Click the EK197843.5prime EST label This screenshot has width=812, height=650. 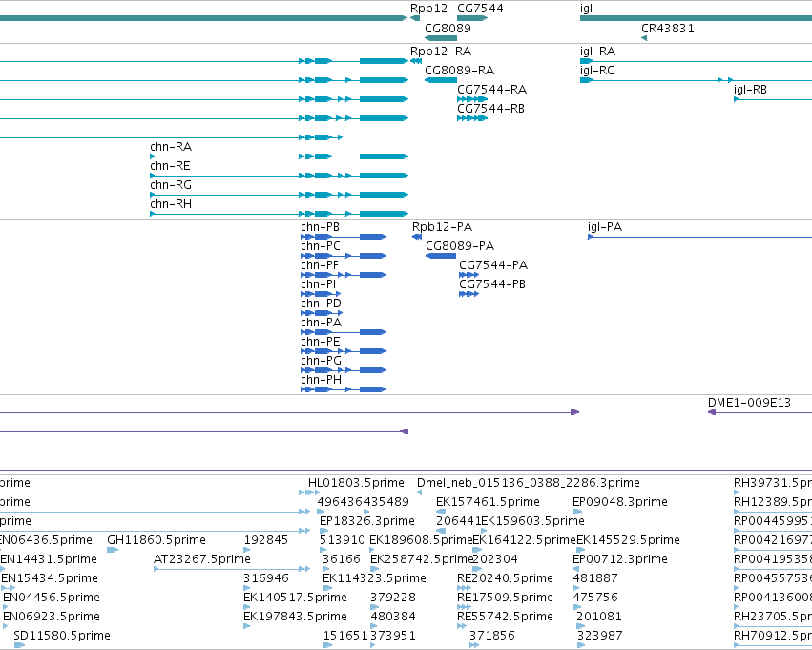point(295,617)
